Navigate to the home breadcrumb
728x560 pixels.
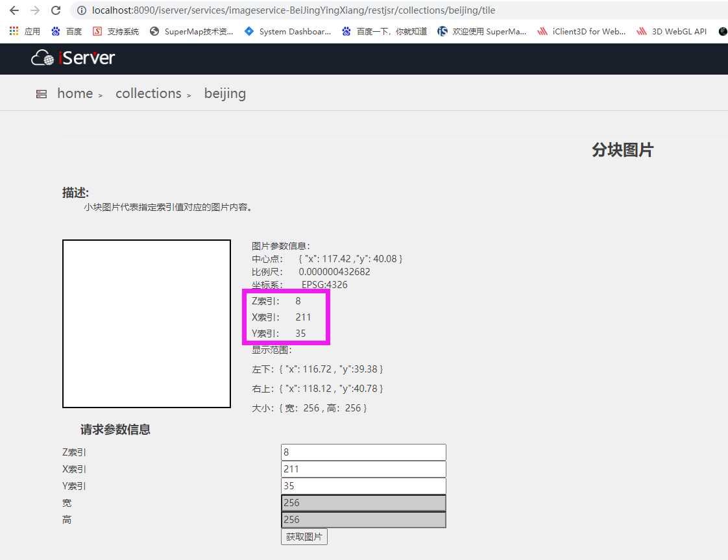pyautogui.click(x=75, y=93)
